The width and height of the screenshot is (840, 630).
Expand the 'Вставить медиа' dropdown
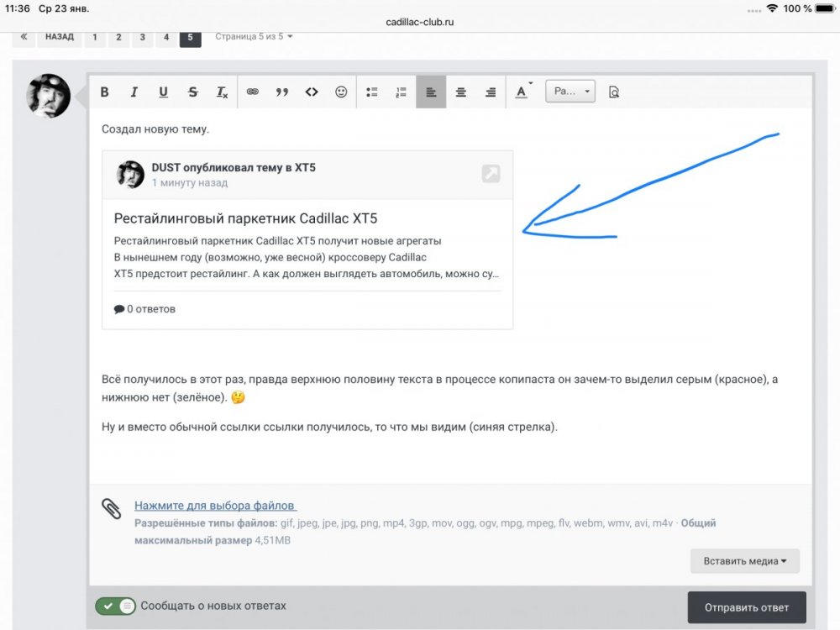tap(745, 561)
